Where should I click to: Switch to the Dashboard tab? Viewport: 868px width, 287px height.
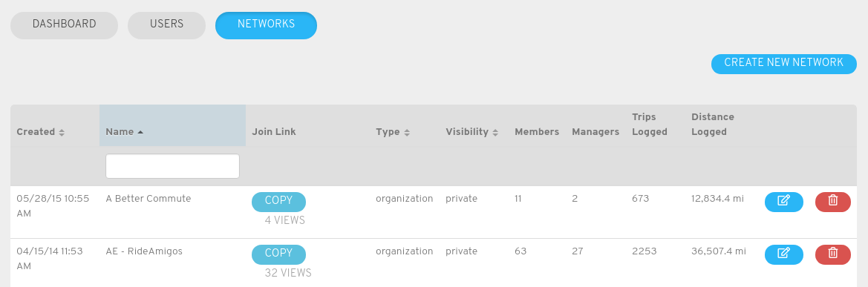(64, 25)
